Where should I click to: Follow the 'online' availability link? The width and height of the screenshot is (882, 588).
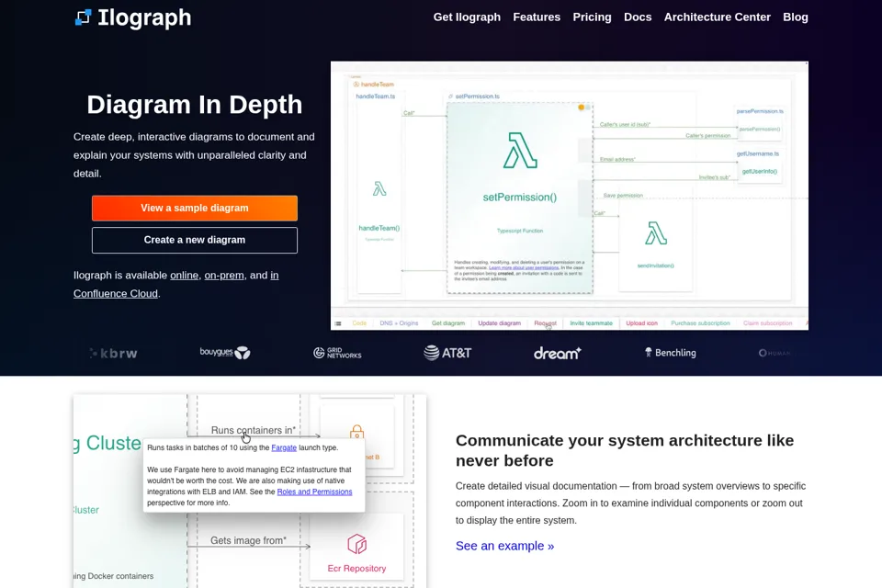[184, 275]
